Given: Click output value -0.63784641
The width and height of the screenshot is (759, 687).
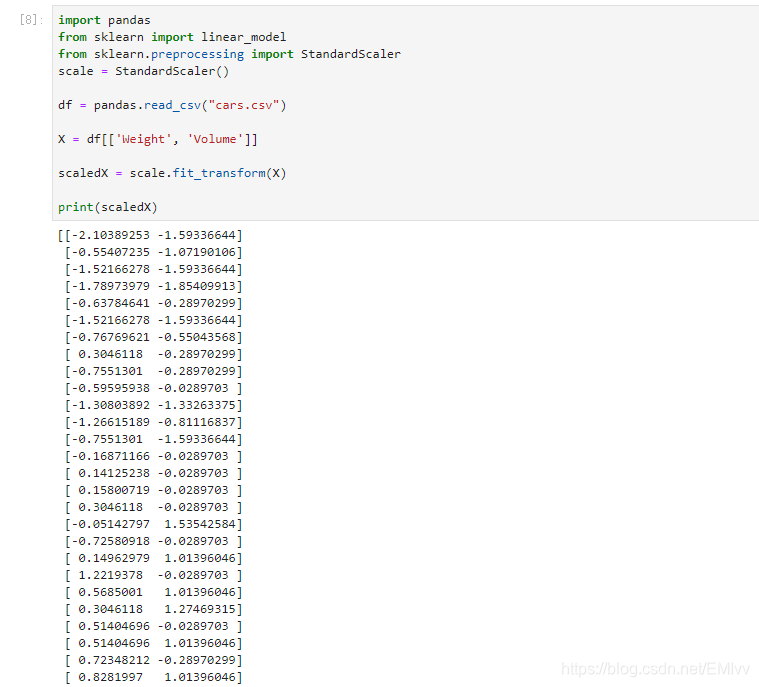Looking at the screenshot, I should pyautogui.click(x=110, y=303).
